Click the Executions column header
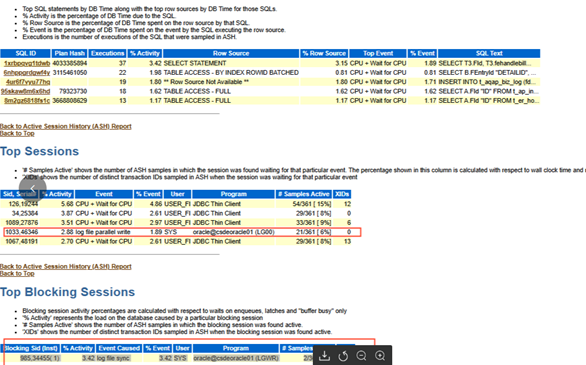The width and height of the screenshot is (586, 365). click(108, 53)
